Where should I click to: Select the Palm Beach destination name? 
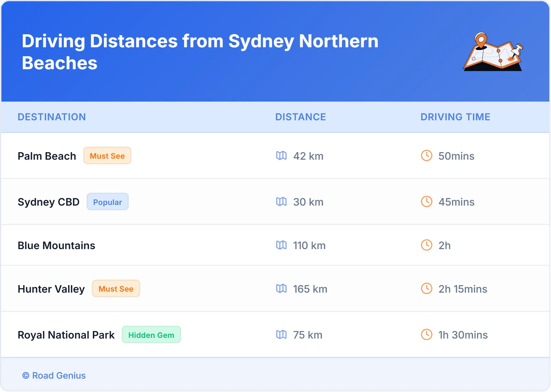click(47, 156)
